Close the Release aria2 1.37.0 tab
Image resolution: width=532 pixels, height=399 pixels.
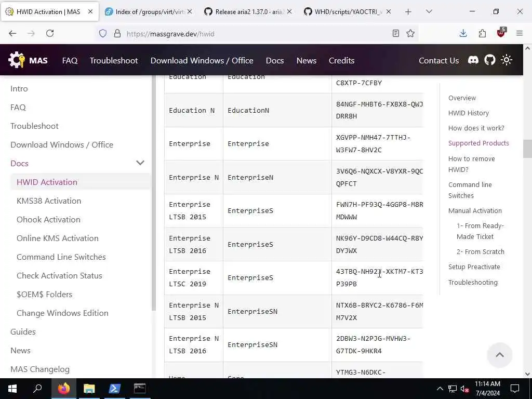pos(289,11)
